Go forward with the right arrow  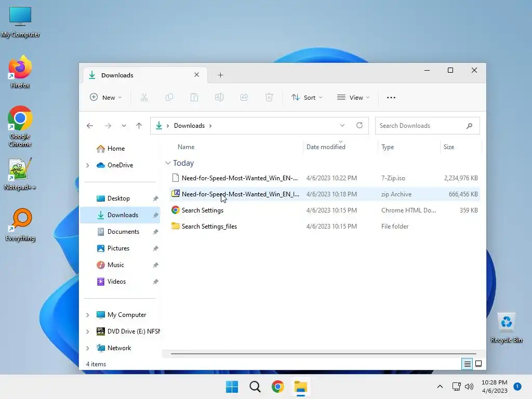coord(108,126)
